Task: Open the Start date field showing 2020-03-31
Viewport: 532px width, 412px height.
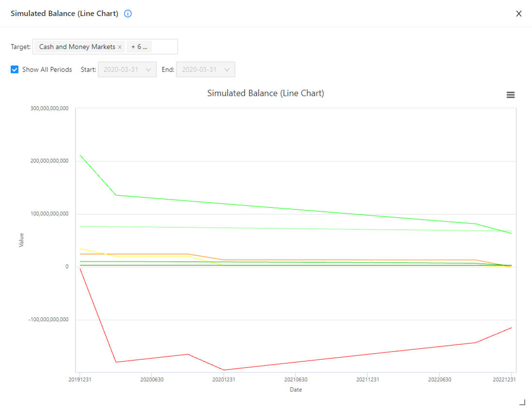Action: pyautogui.click(x=121, y=70)
